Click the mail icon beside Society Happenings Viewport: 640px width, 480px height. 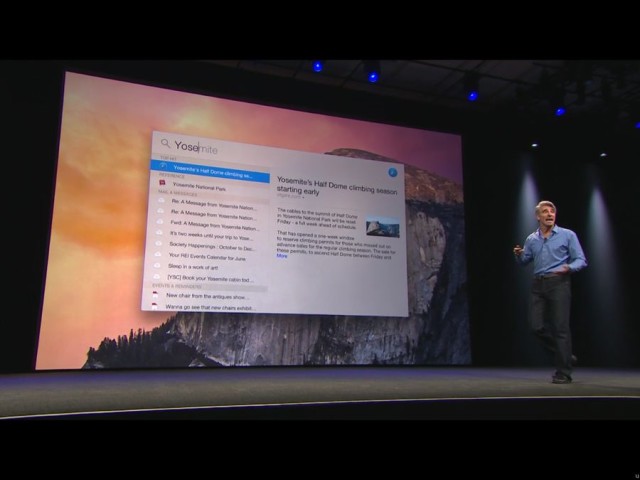pyautogui.click(x=158, y=243)
